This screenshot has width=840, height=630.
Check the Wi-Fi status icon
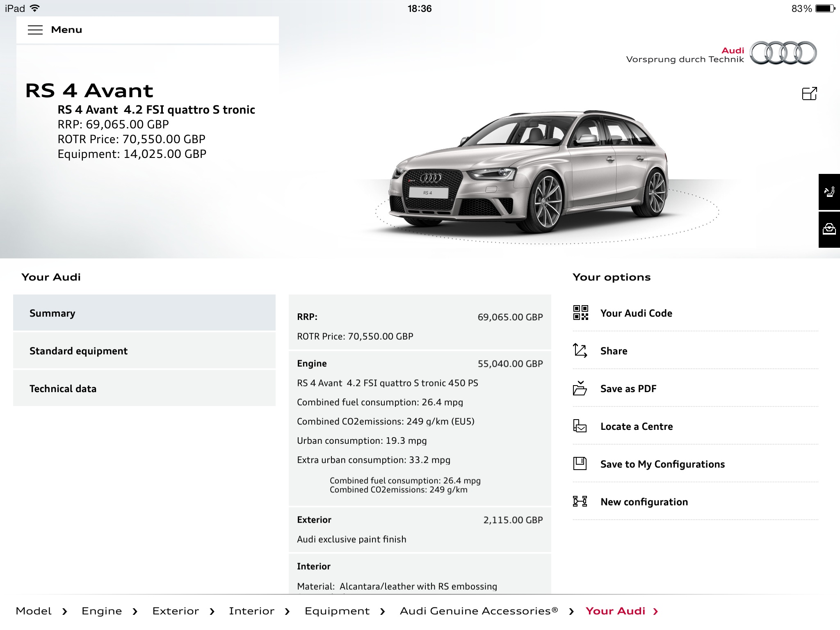point(35,8)
